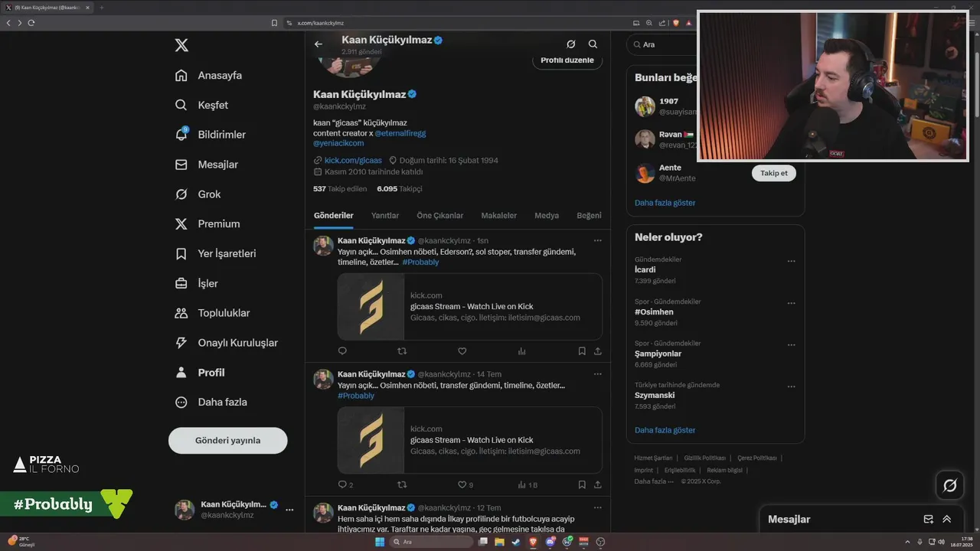The image size is (980, 551).
Task: Switch to the Öne Çıkanlar tab
Action: [x=440, y=216]
